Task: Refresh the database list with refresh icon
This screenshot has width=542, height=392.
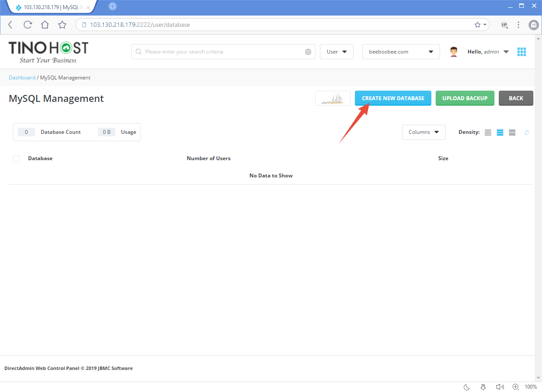Action: tap(527, 133)
